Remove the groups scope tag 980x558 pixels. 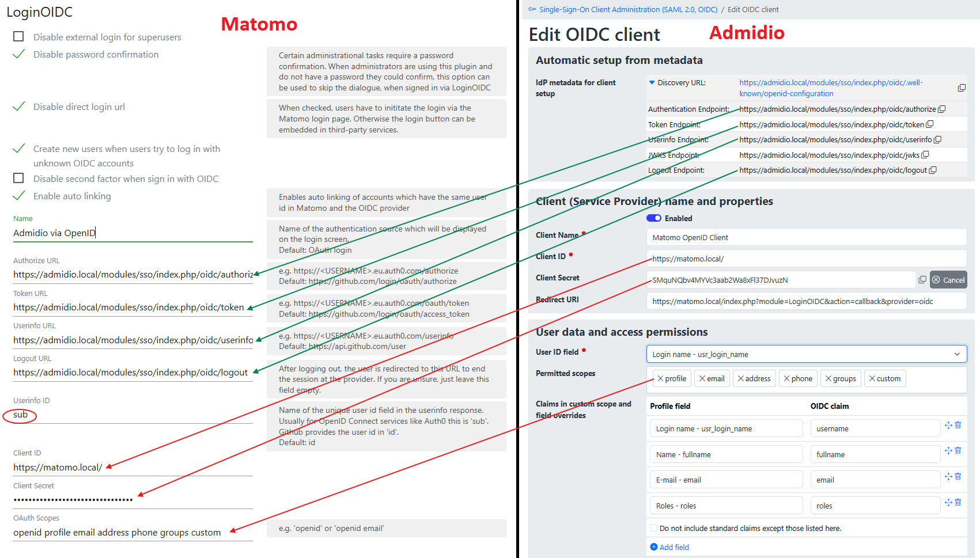[x=828, y=378]
